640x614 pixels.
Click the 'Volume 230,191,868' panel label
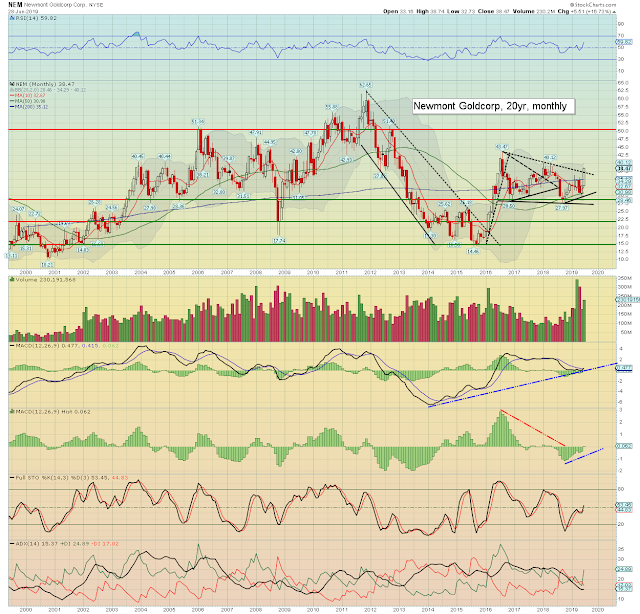tap(45, 280)
